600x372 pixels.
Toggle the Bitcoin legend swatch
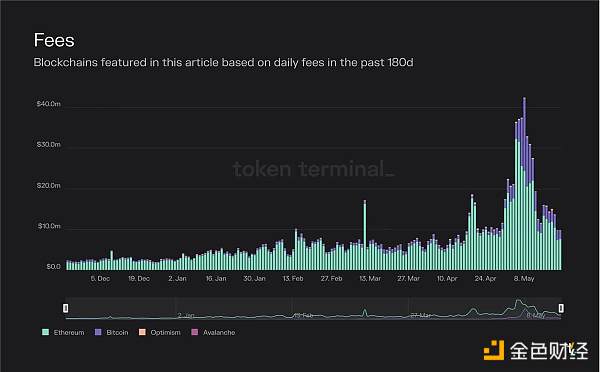(x=98, y=332)
